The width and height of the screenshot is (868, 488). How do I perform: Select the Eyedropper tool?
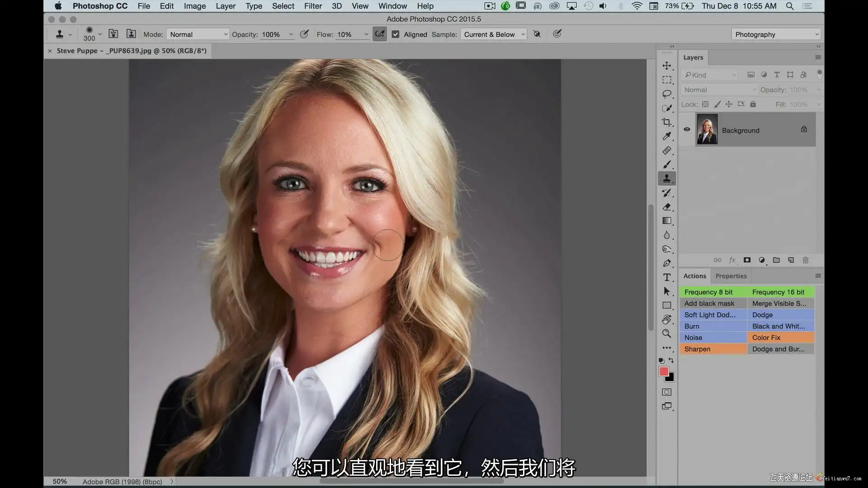pos(666,136)
